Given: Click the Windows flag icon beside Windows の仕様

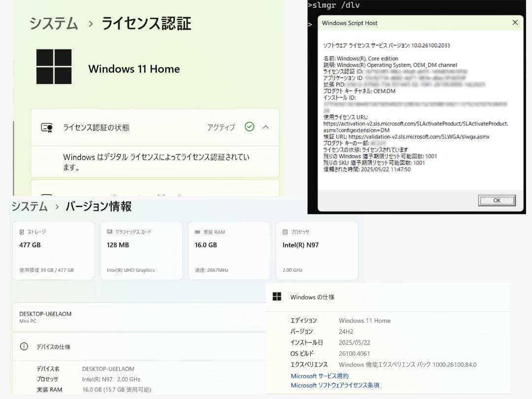Looking at the screenshot, I should tap(277, 297).
